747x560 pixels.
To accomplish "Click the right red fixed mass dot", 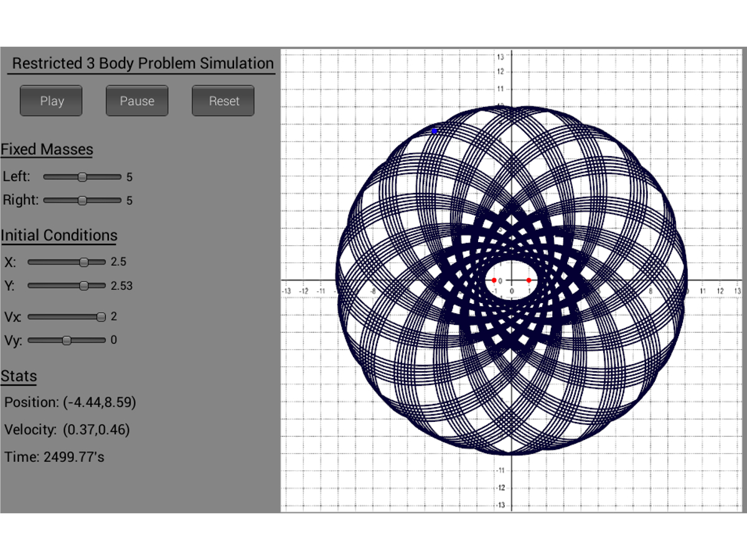I will point(529,281).
